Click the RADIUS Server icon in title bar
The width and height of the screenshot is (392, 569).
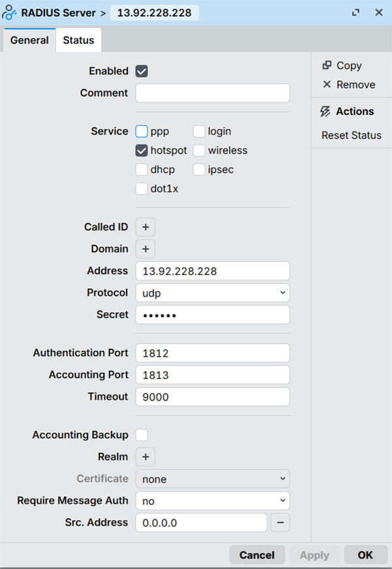pyautogui.click(x=10, y=12)
